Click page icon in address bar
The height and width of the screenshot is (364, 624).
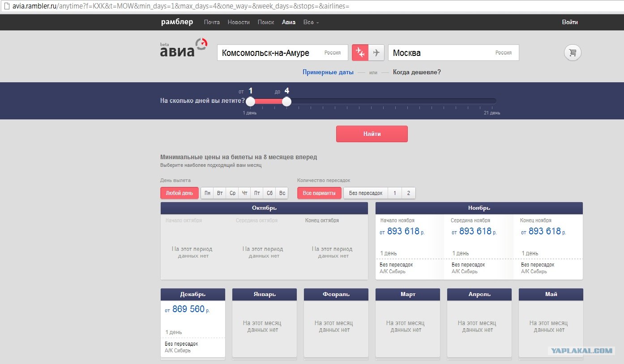6,6
